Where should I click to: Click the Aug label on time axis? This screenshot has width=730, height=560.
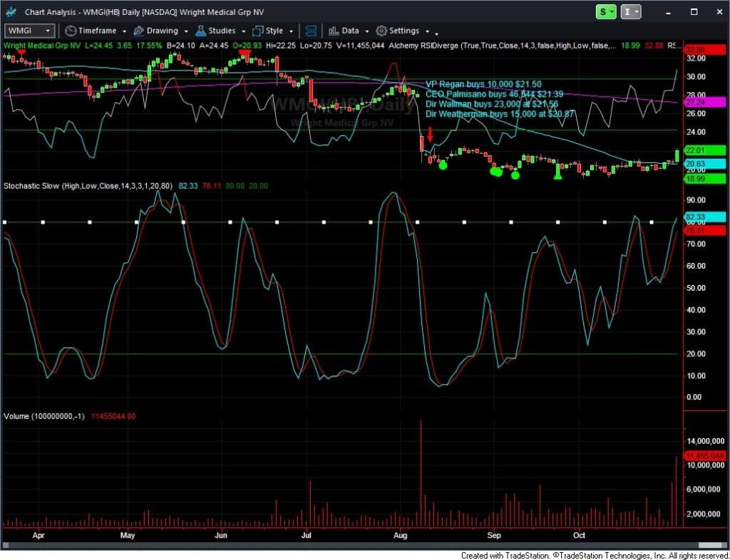click(x=401, y=535)
